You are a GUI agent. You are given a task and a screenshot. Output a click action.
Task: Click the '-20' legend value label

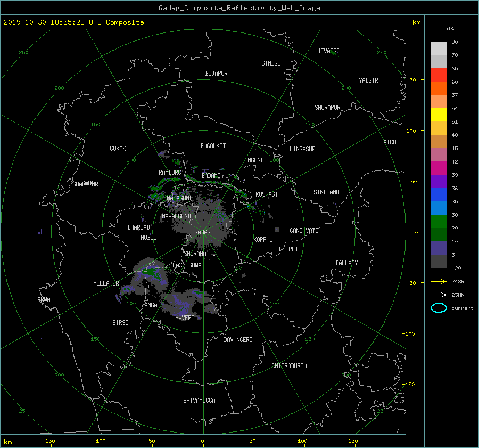point(456,268)
